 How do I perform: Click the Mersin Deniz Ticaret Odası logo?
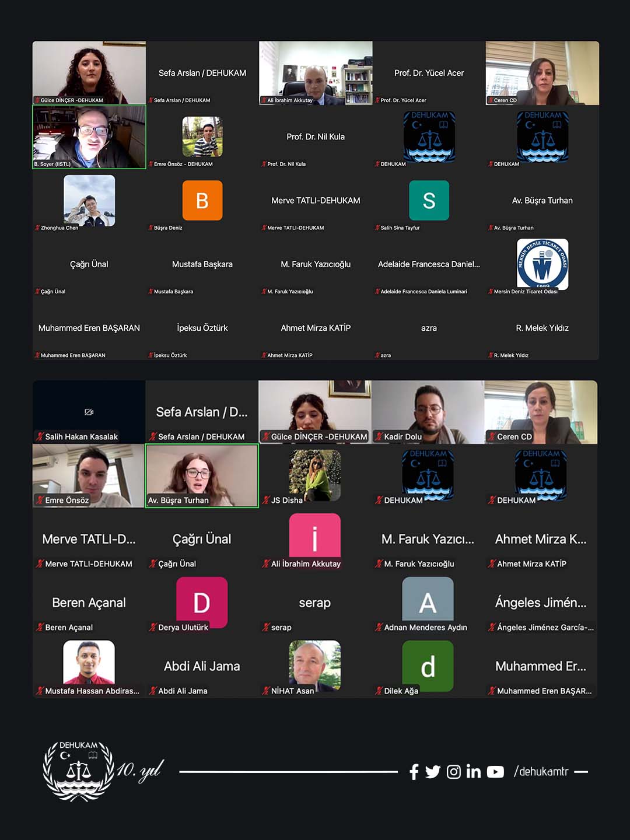point(542,264)
